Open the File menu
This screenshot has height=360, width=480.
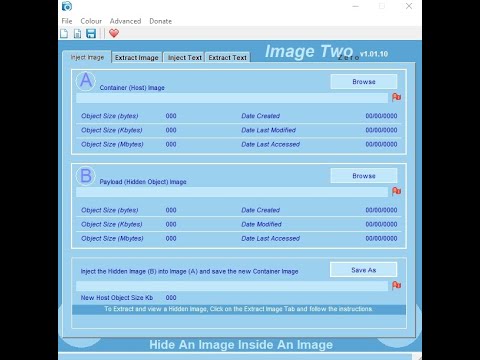pyautogui.click(x=67, y=21)
